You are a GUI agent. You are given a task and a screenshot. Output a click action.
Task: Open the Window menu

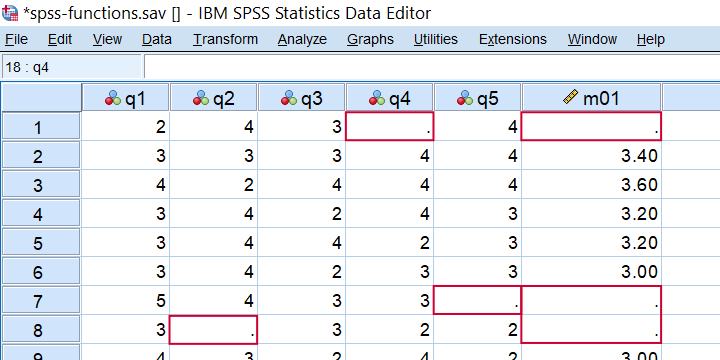tap(592, 39)
